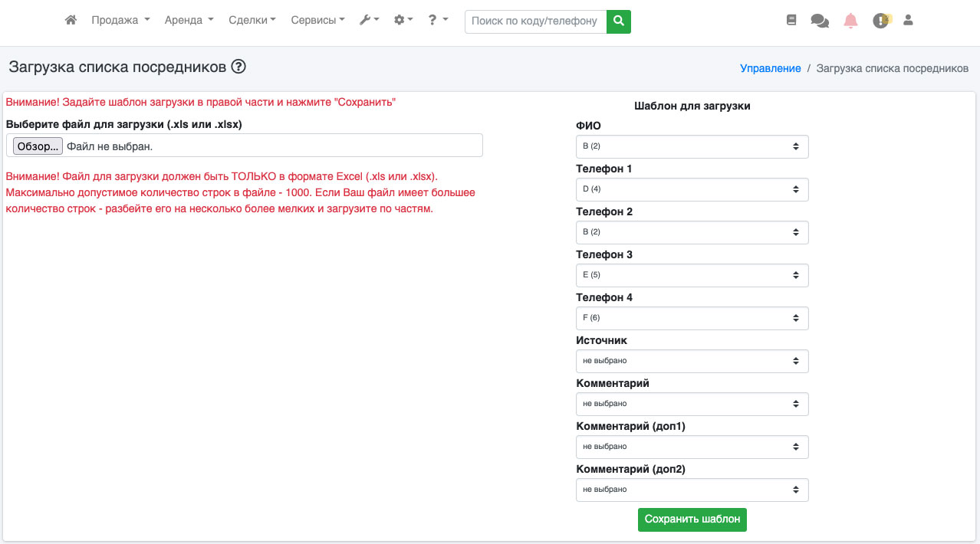This screenshot has width=980, height=544.
Task: Open the book icon in navbar
Action: tap(791, 21)
